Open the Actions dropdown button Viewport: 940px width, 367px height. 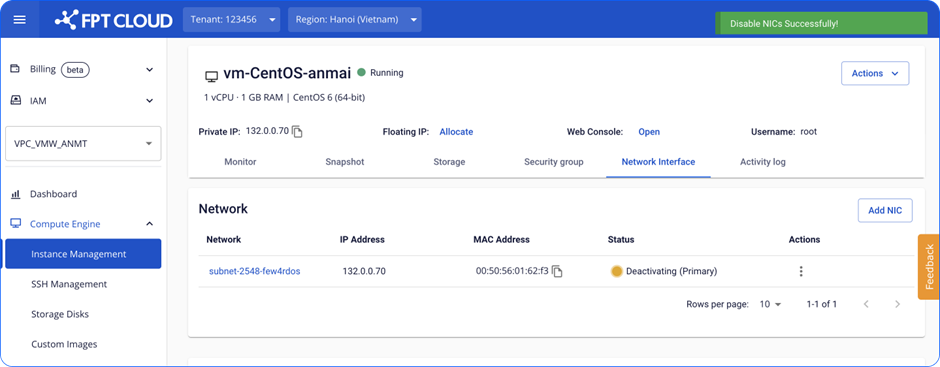click(875, 73)
